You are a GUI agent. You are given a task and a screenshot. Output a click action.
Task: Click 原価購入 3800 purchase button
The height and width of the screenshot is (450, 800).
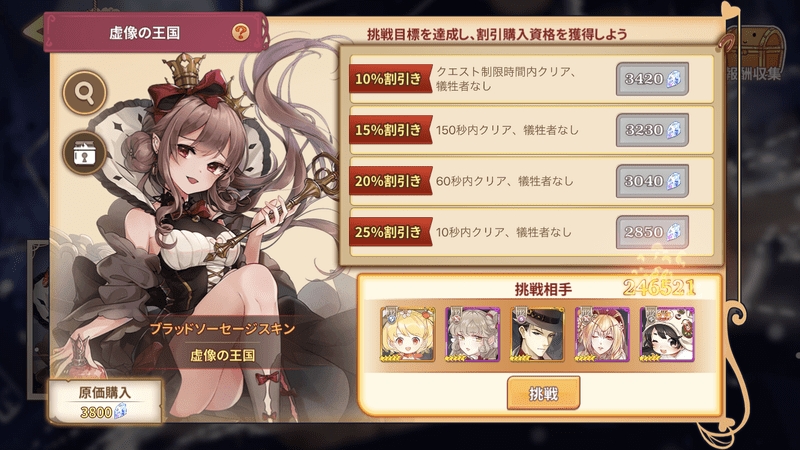click(105, 402)
